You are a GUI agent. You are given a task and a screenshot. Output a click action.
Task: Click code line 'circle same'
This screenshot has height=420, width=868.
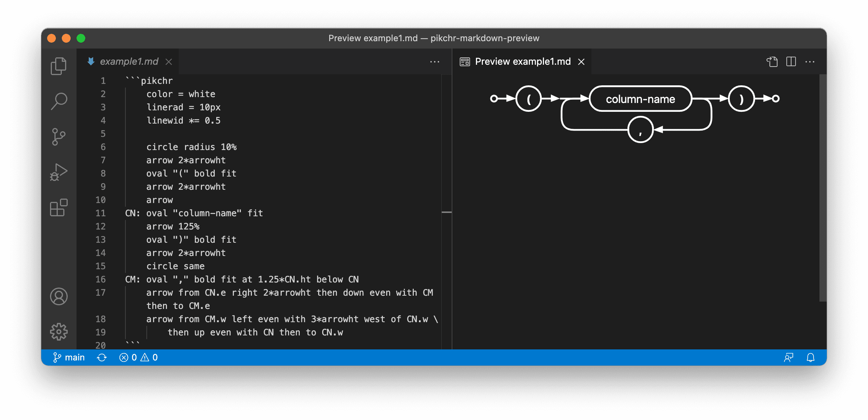click(x=175, y=266)
